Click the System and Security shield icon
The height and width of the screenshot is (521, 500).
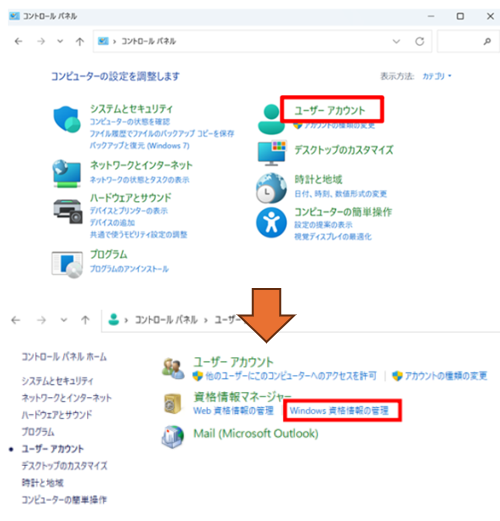click(x=67, y=119)
